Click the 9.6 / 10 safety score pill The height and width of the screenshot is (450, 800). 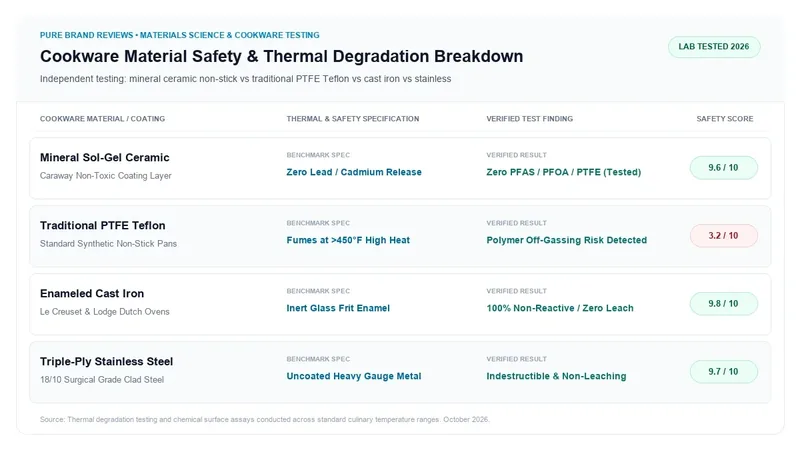(723, 168)
